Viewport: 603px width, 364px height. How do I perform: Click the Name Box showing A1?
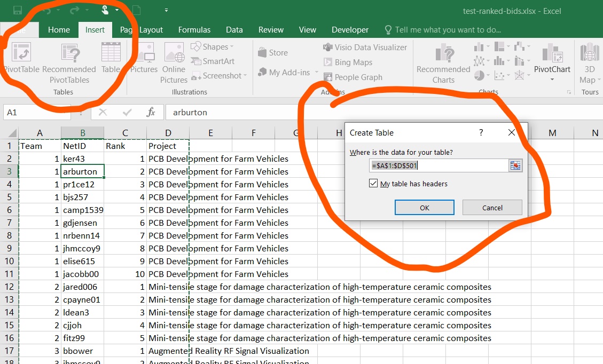pos(32,113)
